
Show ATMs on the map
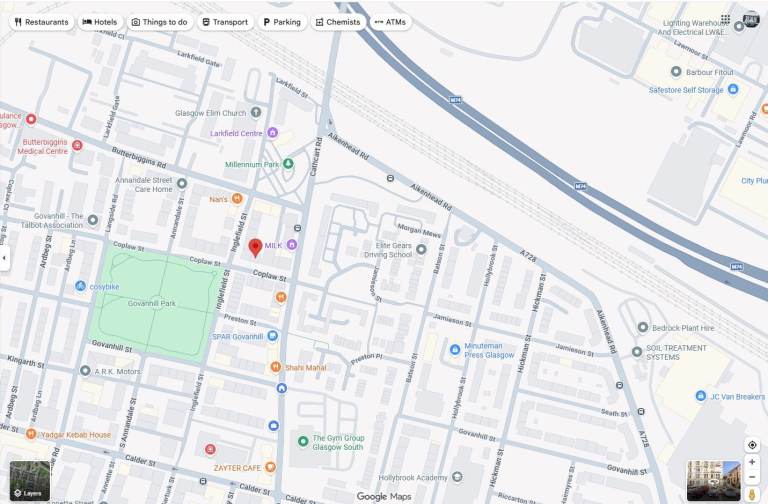(x=390, y=22)
